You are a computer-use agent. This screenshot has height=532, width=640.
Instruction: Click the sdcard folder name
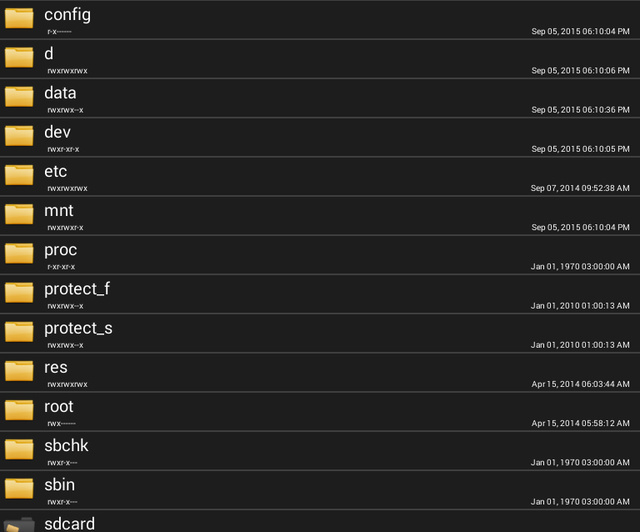tap(70, 524)
